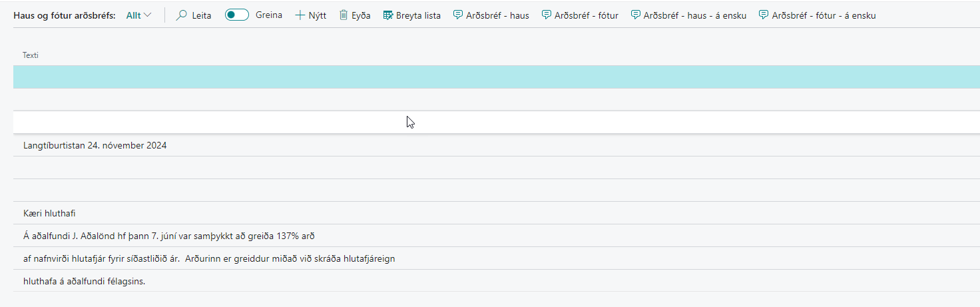980x307 pixels.
Task: Click the Arðsbréf - fótur - á ensku icon
Action: tap(764, 15)
